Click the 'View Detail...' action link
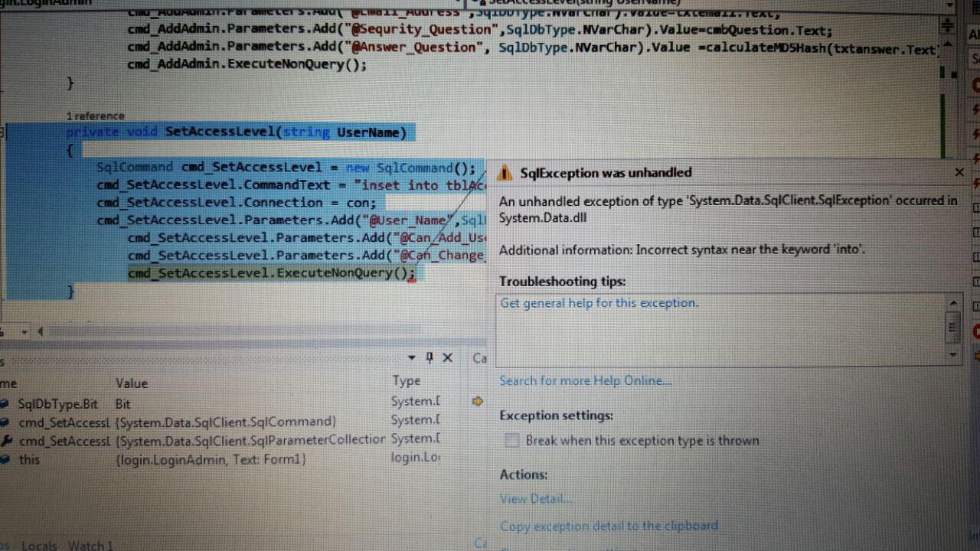The height and width of the screenshot is (551, 980). click(535, 498)
